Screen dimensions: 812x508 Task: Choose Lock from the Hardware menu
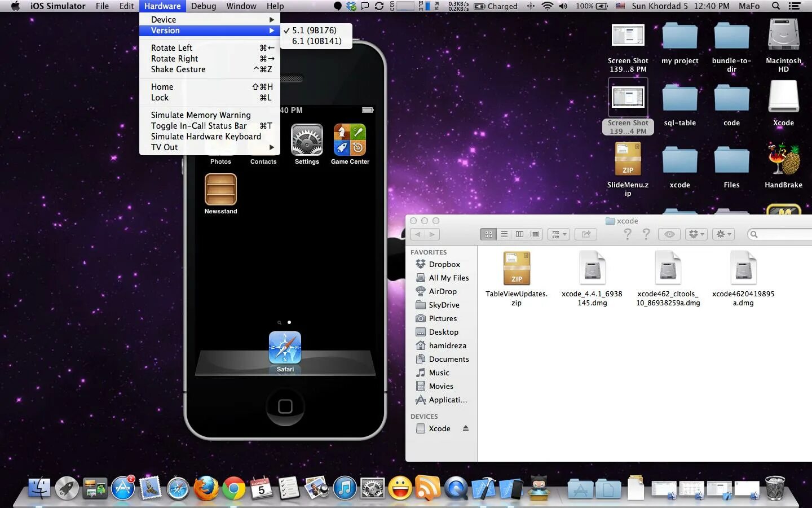click(210, 98)
